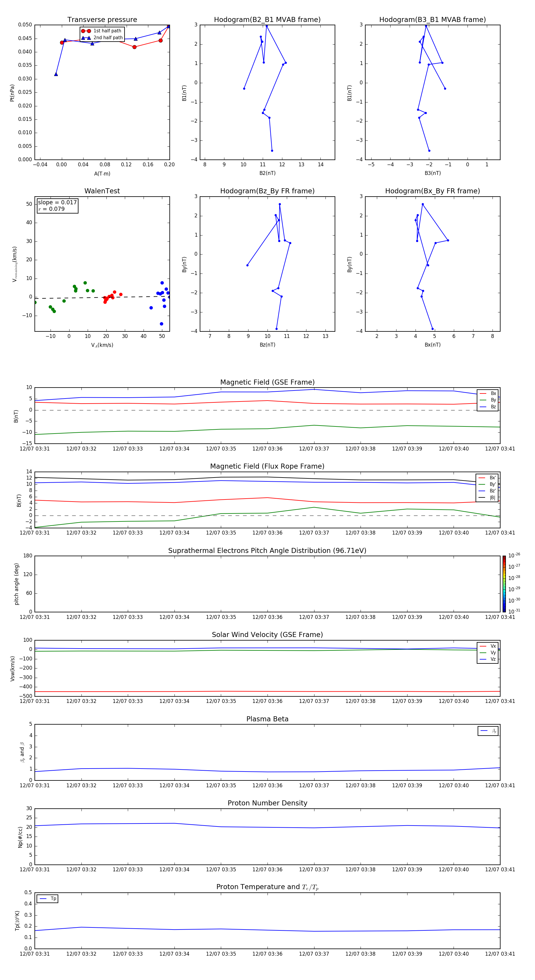Click the βp legend in Plasma Beta plot
The image size is (535, 980).
point(488,731)
